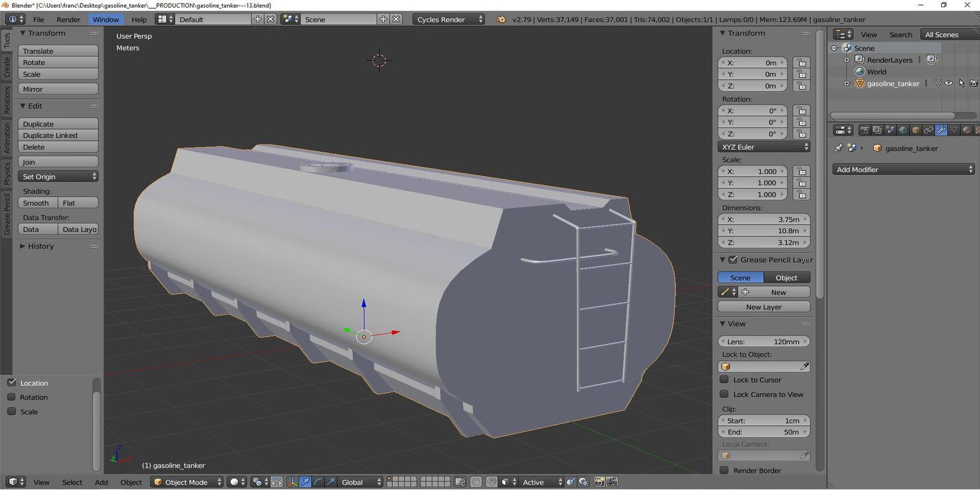Pin the properties context with the pushpin
The height and width of the screenshot is (490, 980).
point(838,148)
